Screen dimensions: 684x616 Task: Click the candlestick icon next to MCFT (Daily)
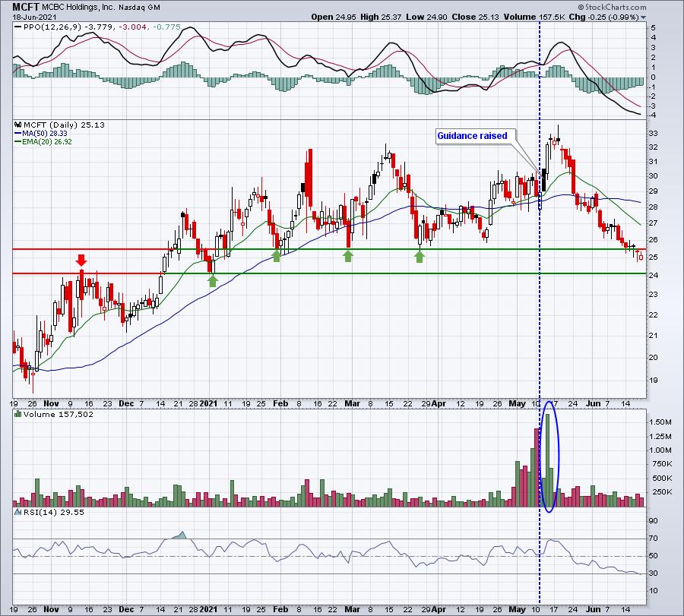tap(18, 125)
